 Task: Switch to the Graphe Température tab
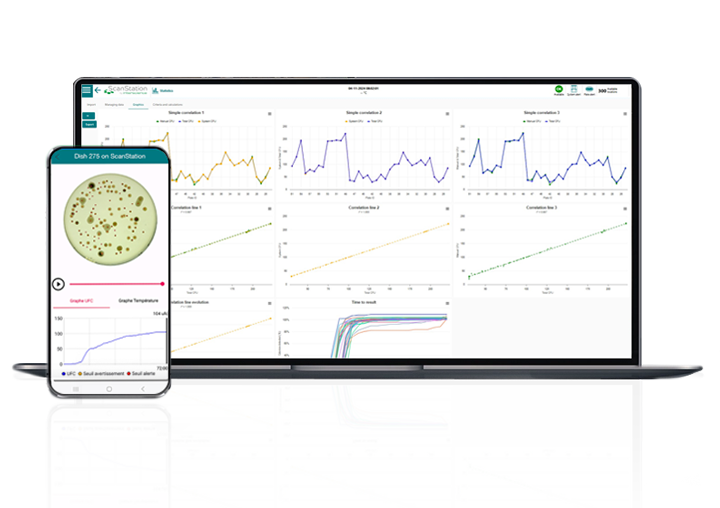click(139, 300)
